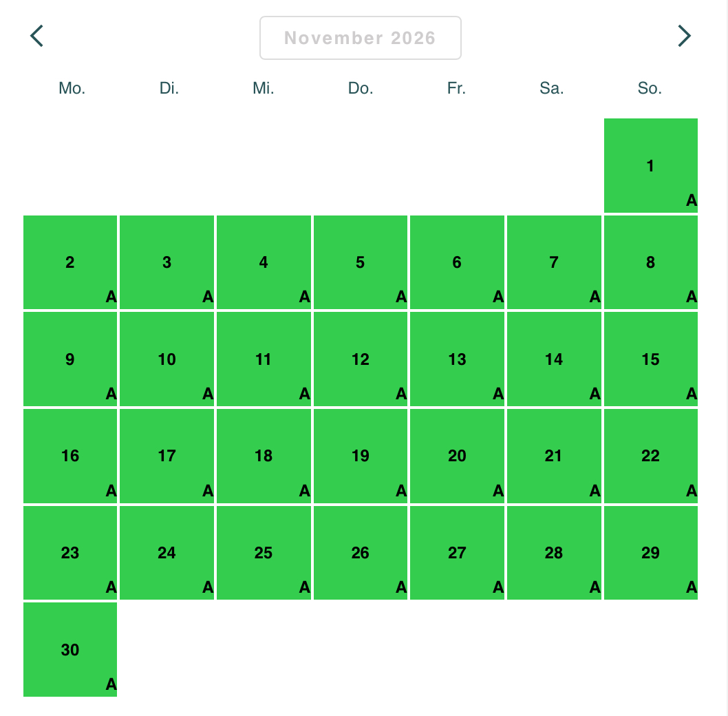Pick Thursday, November 19
The width and height of the screenshot is (728, 716).
361,456
